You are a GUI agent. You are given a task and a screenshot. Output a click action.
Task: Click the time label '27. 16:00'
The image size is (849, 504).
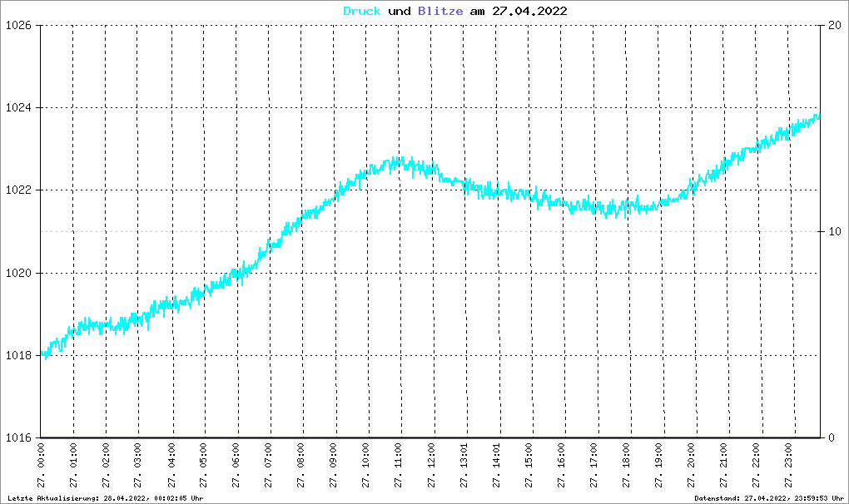(561, 466)
